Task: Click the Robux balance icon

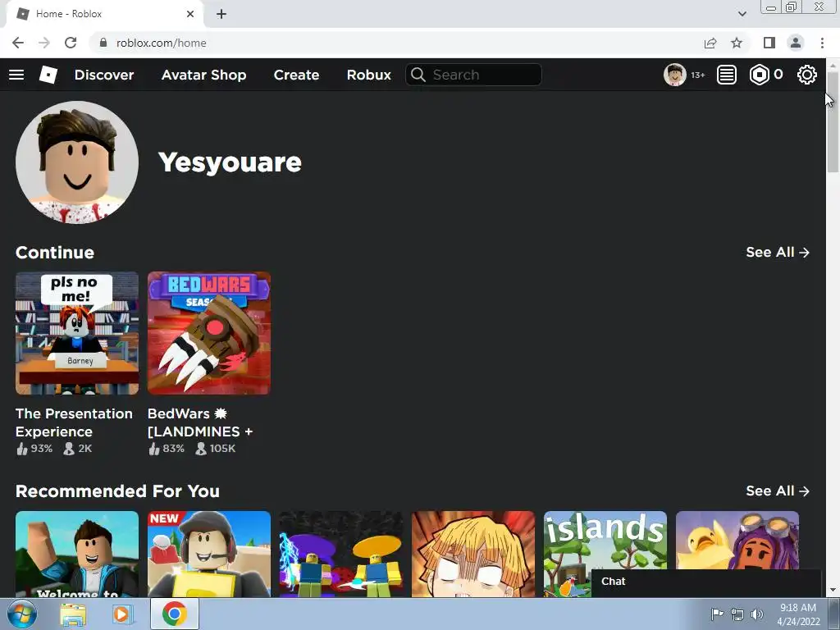Action: tap(759, 75)
